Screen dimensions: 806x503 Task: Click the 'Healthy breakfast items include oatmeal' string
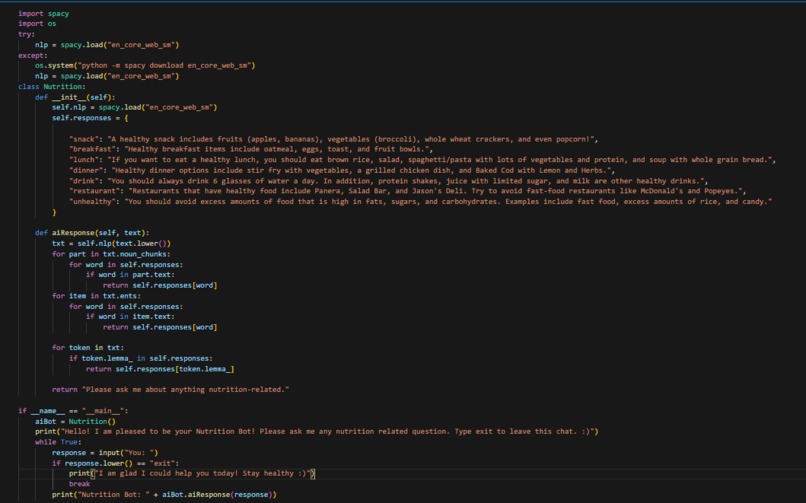pos(277,149)
